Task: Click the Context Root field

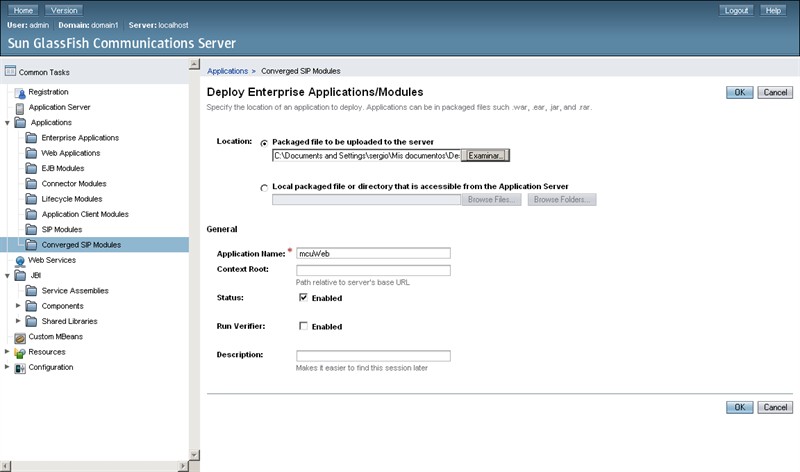Action: click(x=373, y=270)
